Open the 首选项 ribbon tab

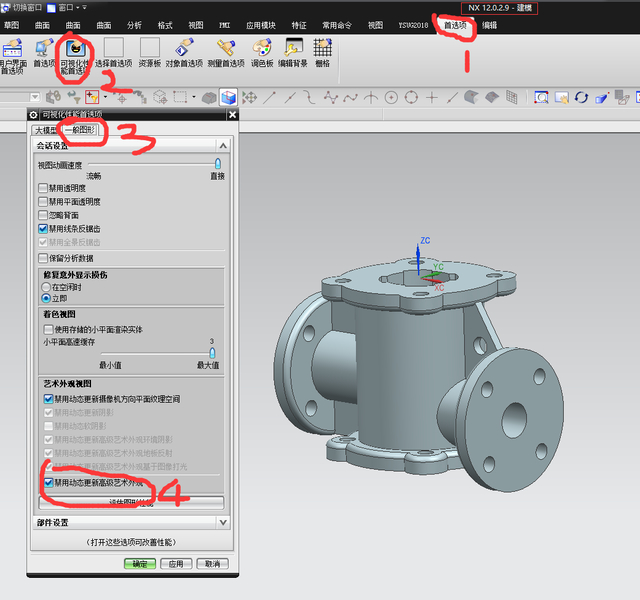(x=458, y=25)
